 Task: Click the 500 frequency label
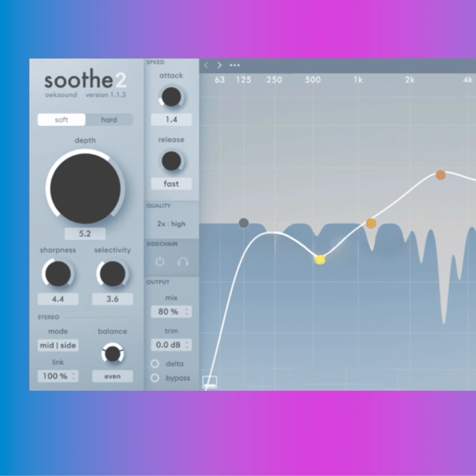click(x=313, y=80)
